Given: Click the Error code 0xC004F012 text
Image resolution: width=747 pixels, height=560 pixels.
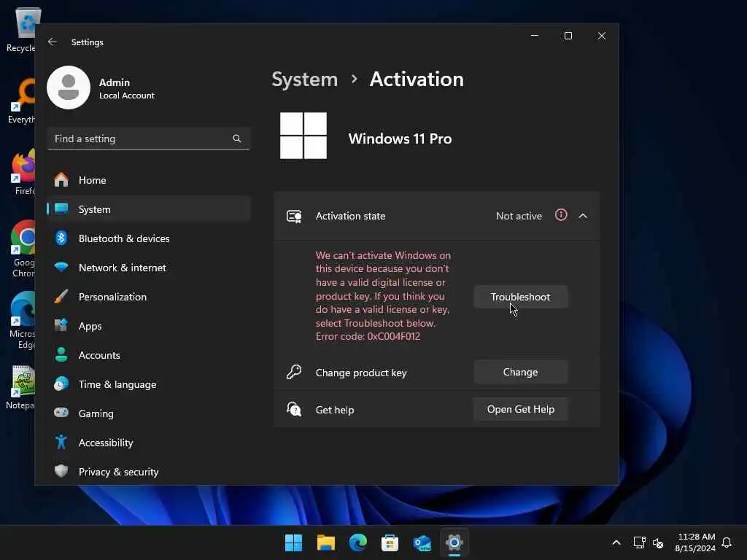Looking at the screenshot, I should 368,336.
